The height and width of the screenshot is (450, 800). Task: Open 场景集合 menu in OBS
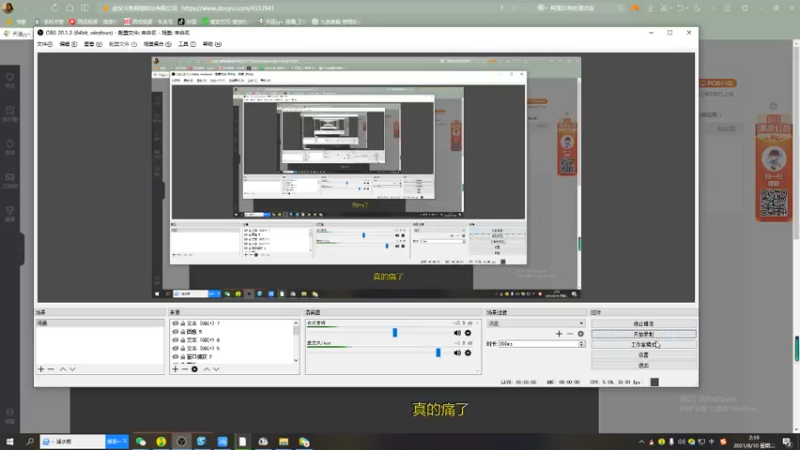pos(157,44)
